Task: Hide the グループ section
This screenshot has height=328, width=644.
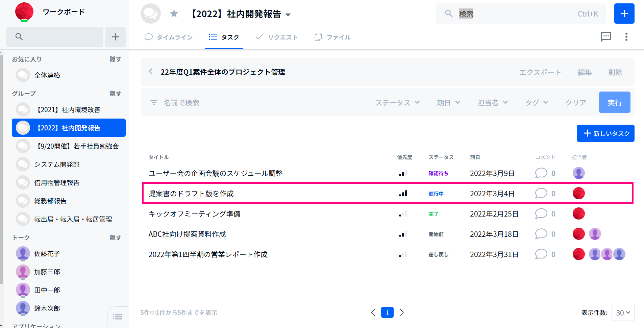Action: 115,94
